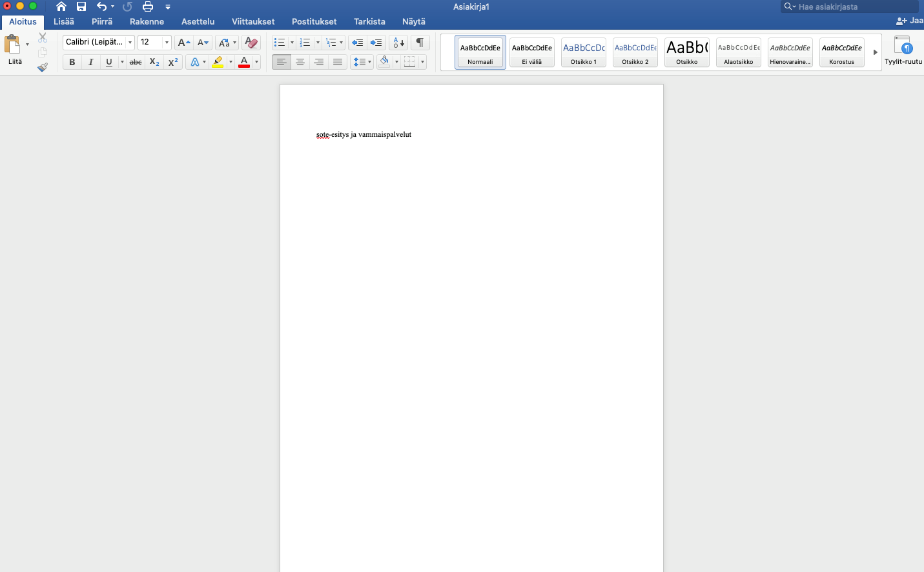Expand the font color arrow
The image size is (924, 572).
coord(256,62)
